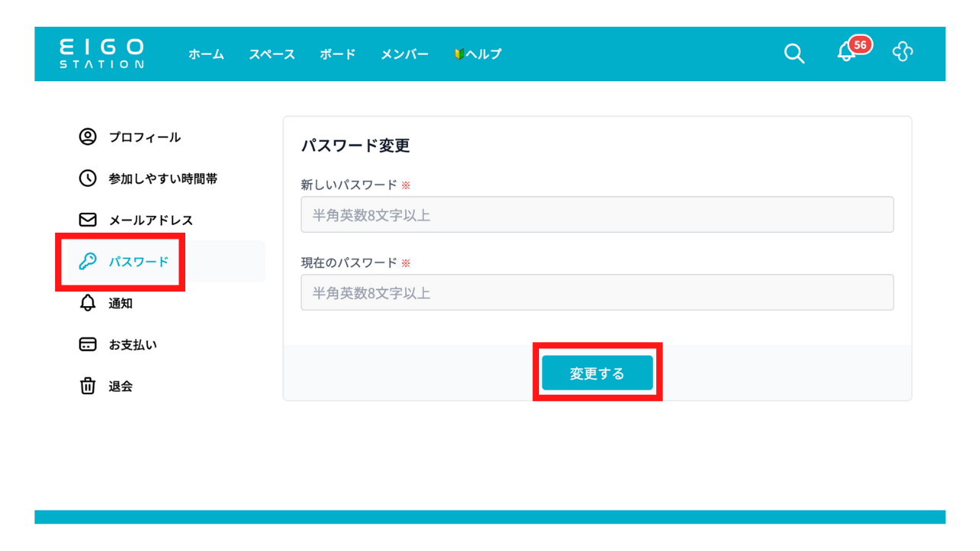Click the clock icon for 参加しやすい時間帯

click(88, 178)
